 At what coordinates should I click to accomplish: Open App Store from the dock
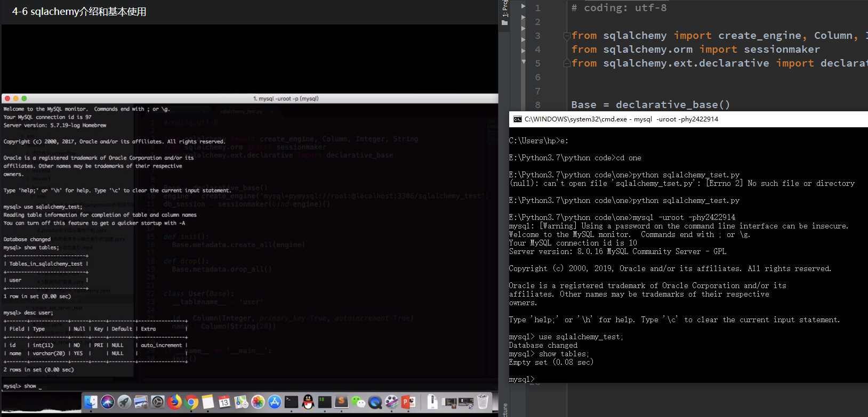click(x=275, y=402)
